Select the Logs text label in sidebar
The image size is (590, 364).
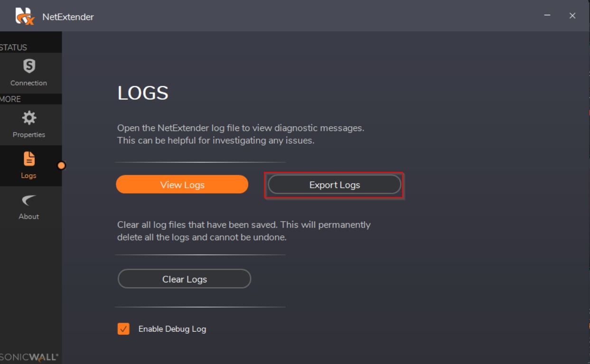pyautogui.click(x=28, y=176)
